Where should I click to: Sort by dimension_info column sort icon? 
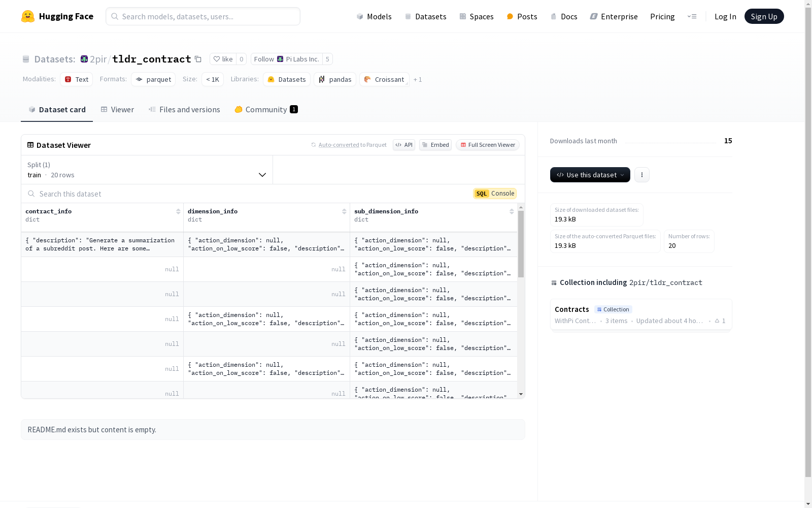tap(344, 211)
